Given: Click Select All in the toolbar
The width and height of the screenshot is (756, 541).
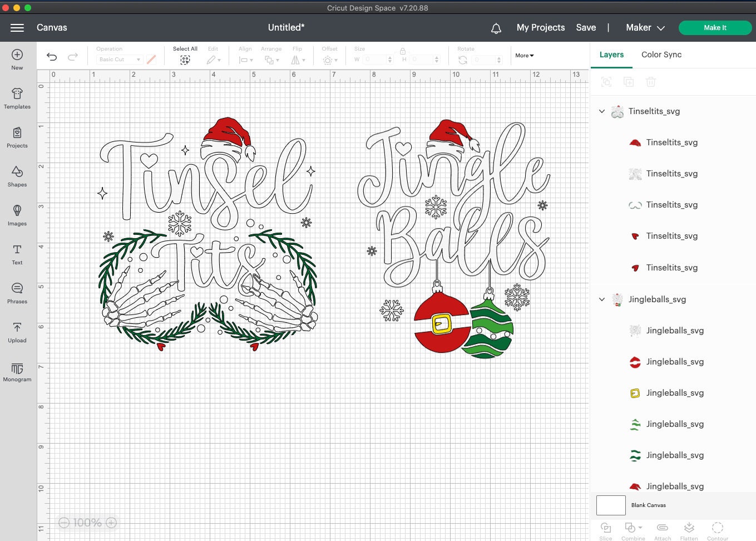Looking at the screenshot, I should [185, 54].
